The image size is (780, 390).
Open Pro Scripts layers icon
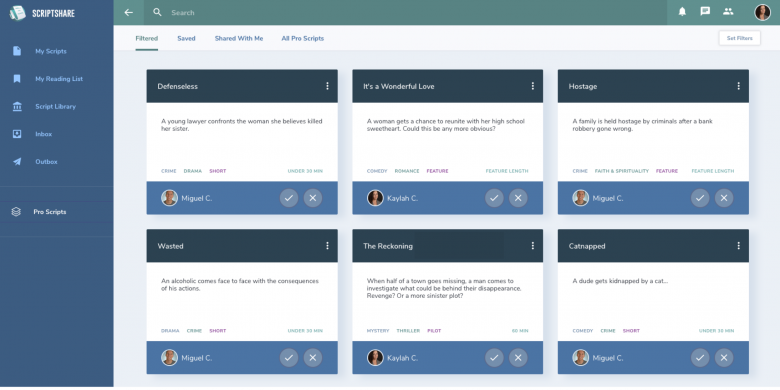pyautogui.click(x=16, y=212)
